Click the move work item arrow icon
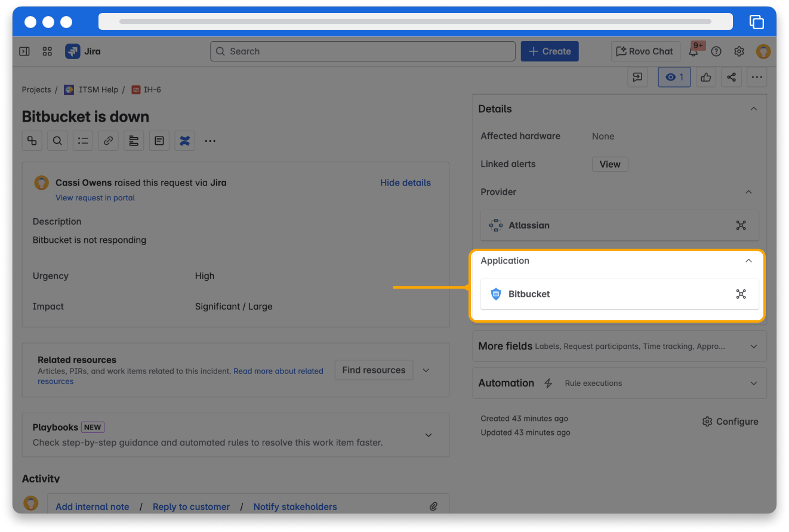The height and width of the screenshot is (532, 789). [639, 77]
